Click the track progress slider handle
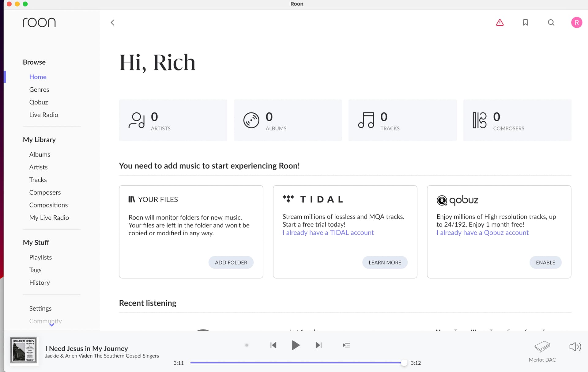The width and height of the screenshot is (588, 372). [x=404, y=363]
